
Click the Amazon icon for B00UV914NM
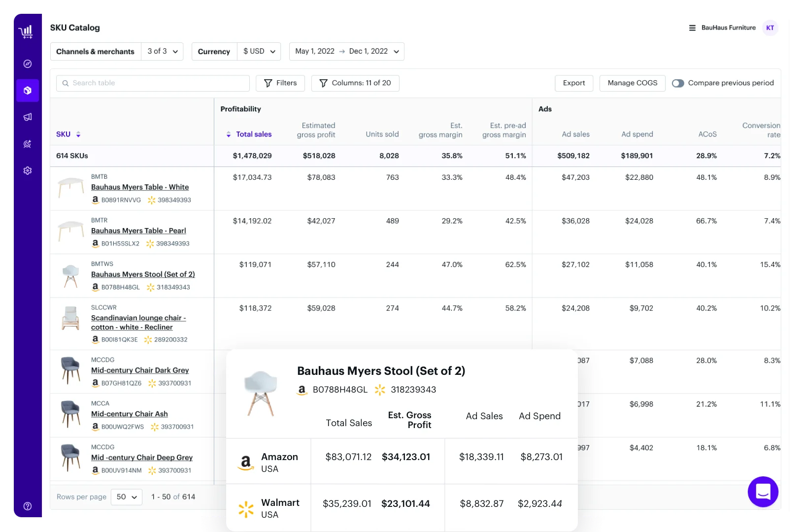tap(95, 470)
